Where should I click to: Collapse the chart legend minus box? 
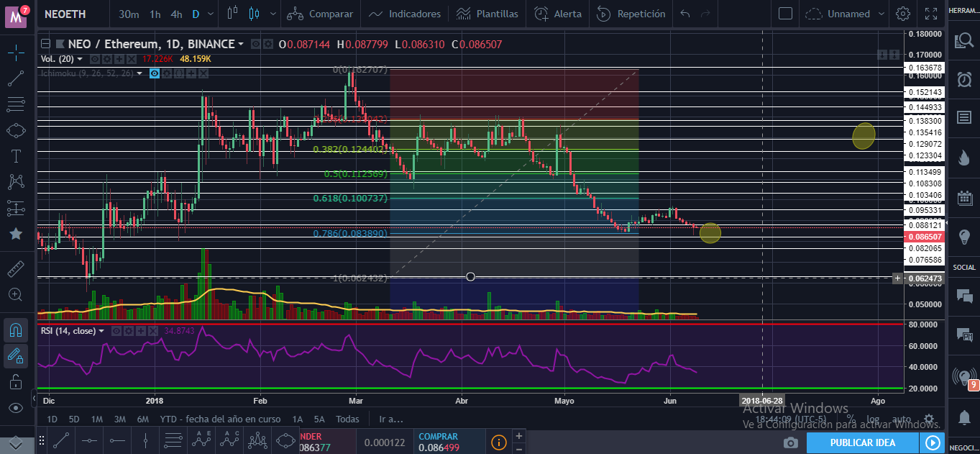click(x=45, y=44)
